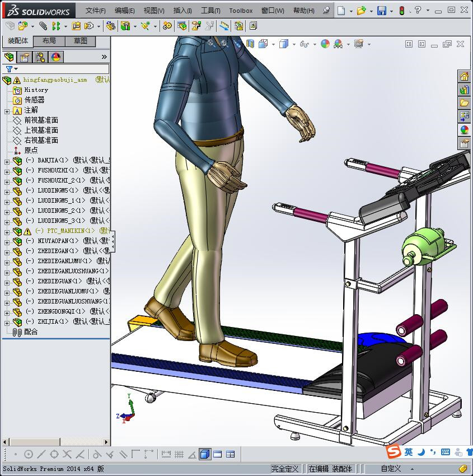Image resolution: width=473 pixels, height=476 pixels.
Task: Open the 编辑(E) menu
Action: point(124,11)
